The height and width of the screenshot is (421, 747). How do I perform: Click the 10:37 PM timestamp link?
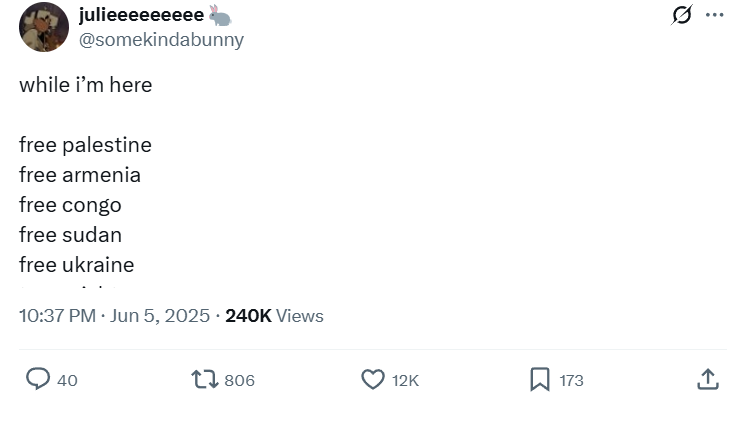(114, 316)
